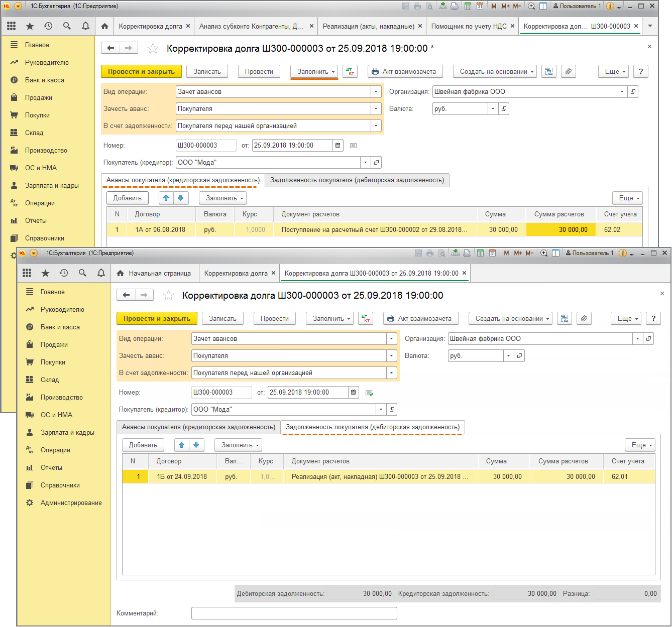This screenshot has width=672, height=627.
Task: Click Провести и закрыть in the back window
Action: tap(141, 72)
